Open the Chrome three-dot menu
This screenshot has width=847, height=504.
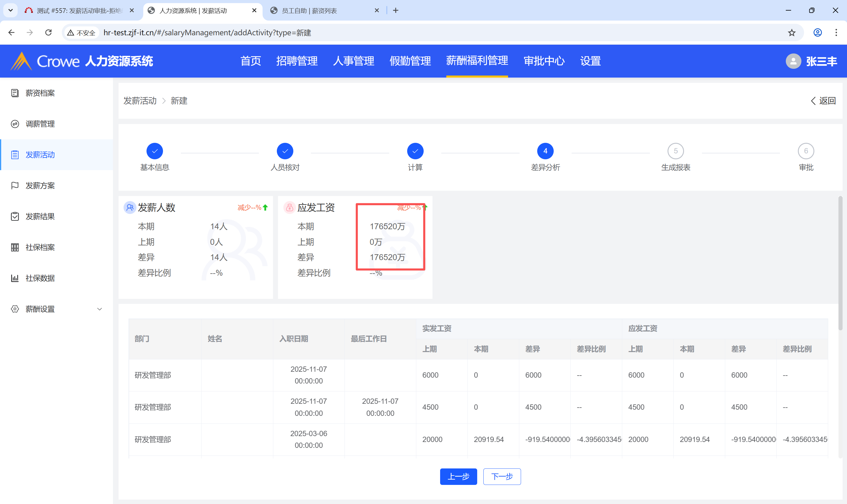click(x=836, y=33)
